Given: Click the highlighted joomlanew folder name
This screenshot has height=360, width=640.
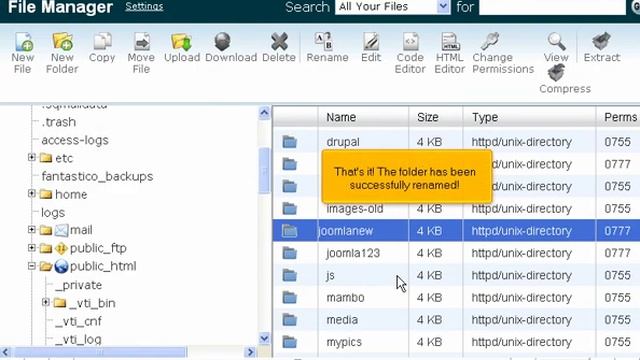Looking at the screenshot, I should (x=346, y=231).
